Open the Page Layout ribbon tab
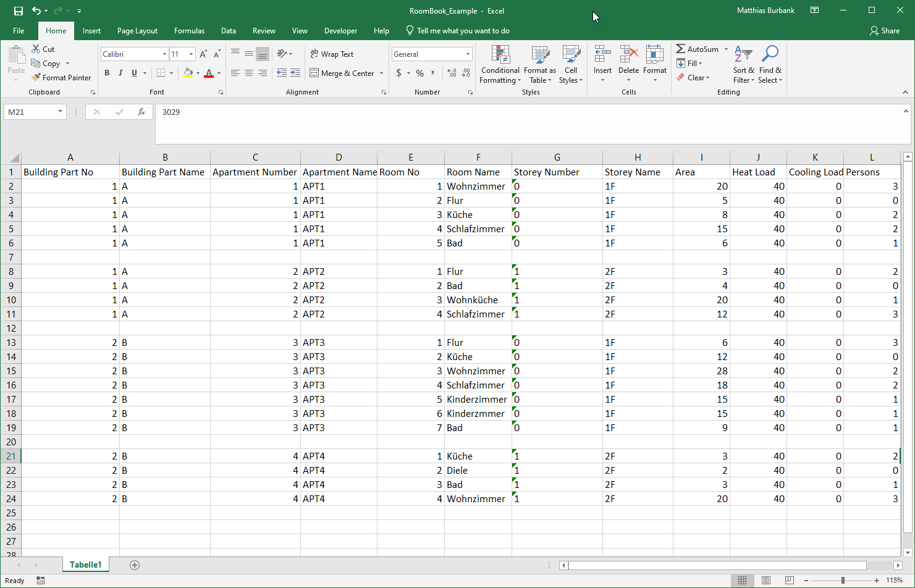Image resolution: width=915 pixels, height=588 pixels. (137, 31)
